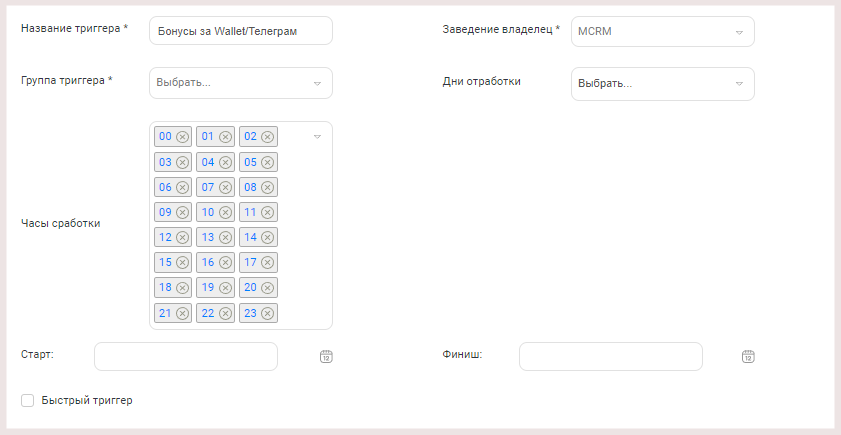Open the Финиш calendar picker icon
Viewport: 841px width, 435px height.
pyautogui.click(x=748, y=356)
